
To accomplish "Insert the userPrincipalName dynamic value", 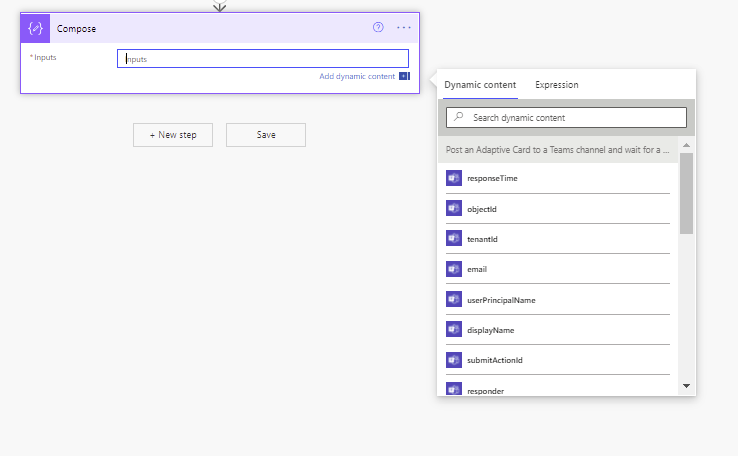I will pyautogui.click(x=558, y=299).
